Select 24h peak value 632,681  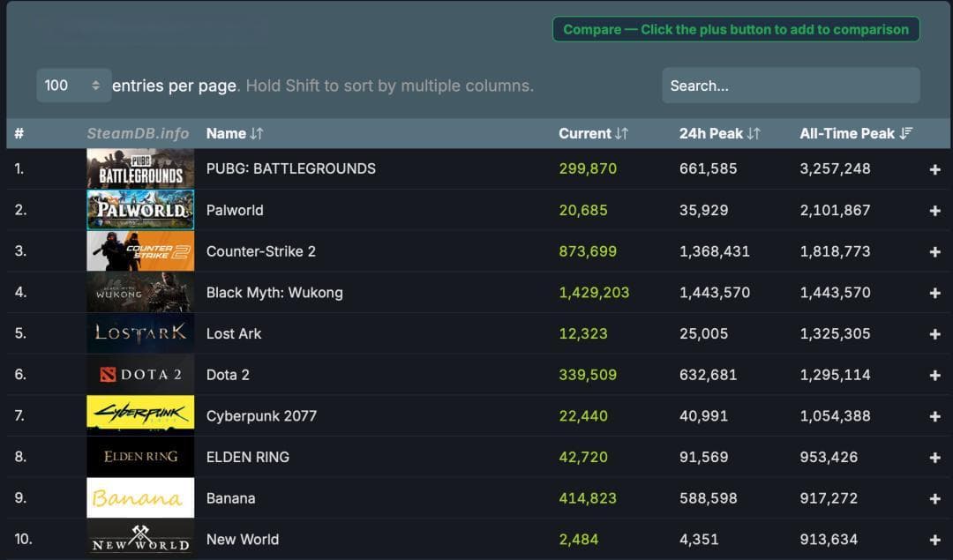coord(708,375)
